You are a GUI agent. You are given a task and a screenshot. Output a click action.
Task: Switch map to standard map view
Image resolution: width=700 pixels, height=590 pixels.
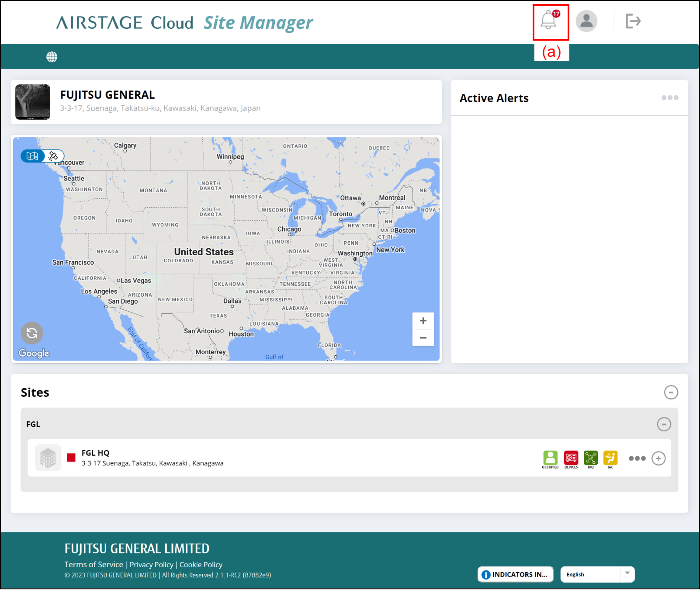click(x=32, y=156)
